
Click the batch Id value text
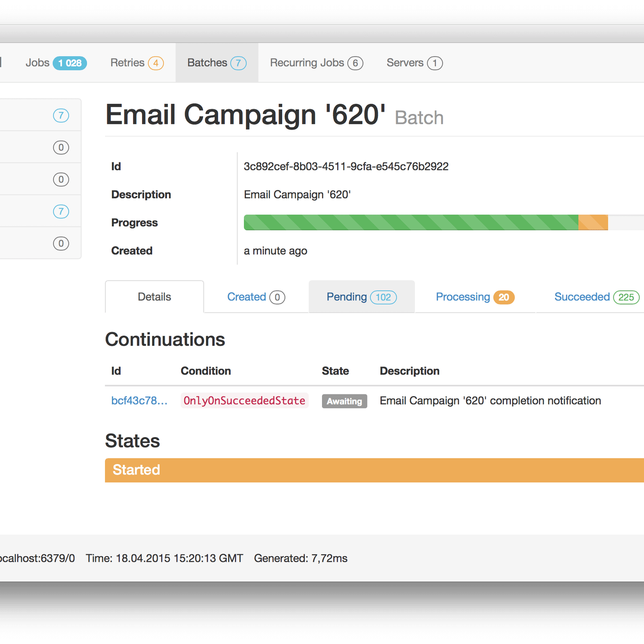point(346,167)
